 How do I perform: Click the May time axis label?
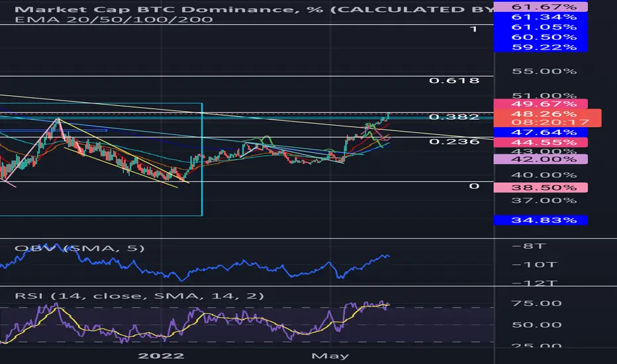coord(330,356)
